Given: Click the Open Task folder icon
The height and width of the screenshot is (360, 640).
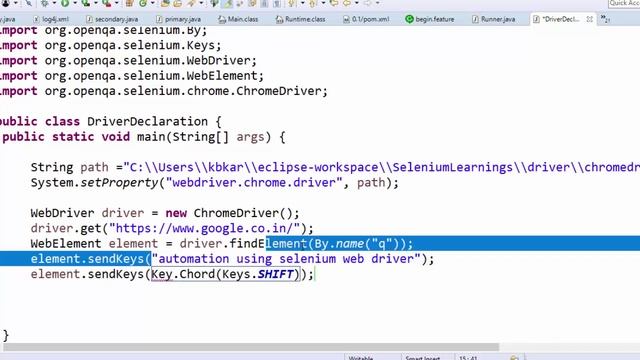Looking at the screenshot, I should point(178,3).
